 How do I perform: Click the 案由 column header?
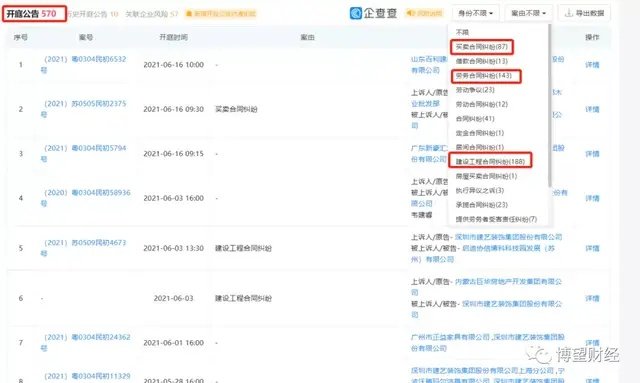307,37
